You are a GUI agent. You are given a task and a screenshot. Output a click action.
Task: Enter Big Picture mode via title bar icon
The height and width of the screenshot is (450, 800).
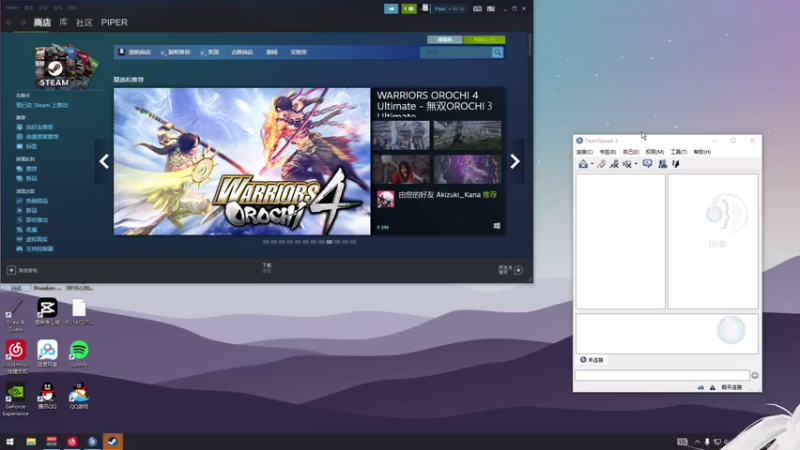[491, 9]
